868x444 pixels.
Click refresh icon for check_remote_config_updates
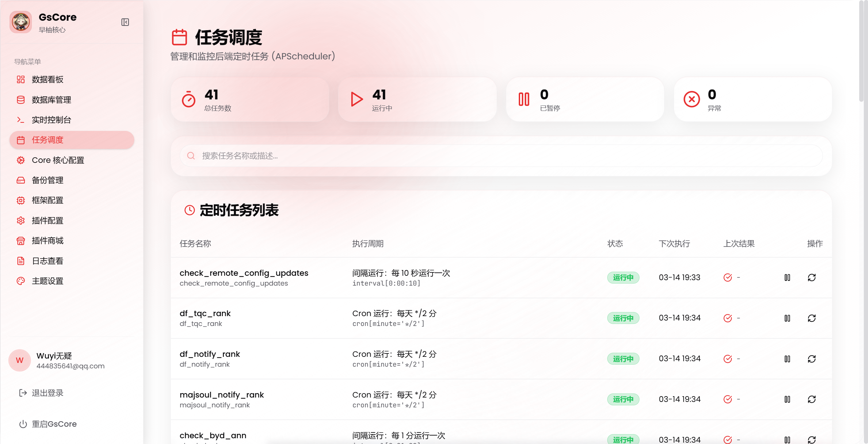812,277
